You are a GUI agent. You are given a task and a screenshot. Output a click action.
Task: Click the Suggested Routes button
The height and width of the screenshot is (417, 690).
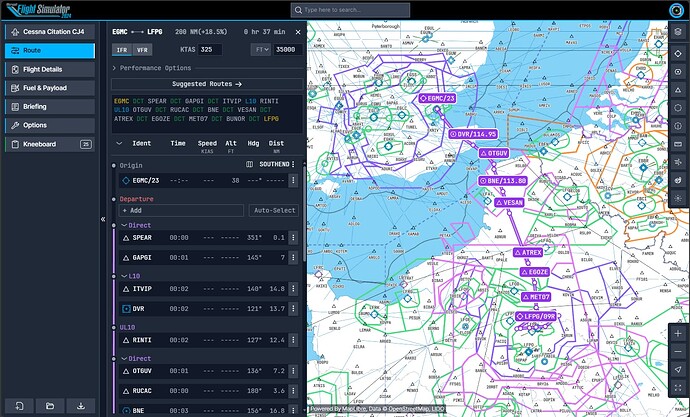(206, 84)
